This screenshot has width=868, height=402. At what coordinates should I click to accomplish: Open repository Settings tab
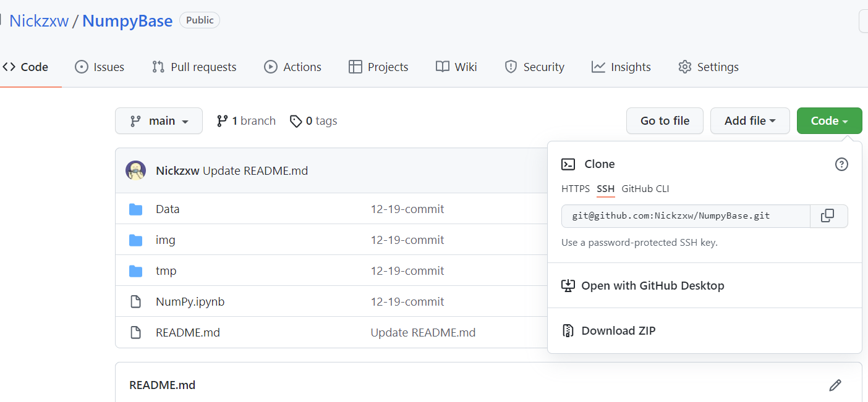[x=708, y=67]
